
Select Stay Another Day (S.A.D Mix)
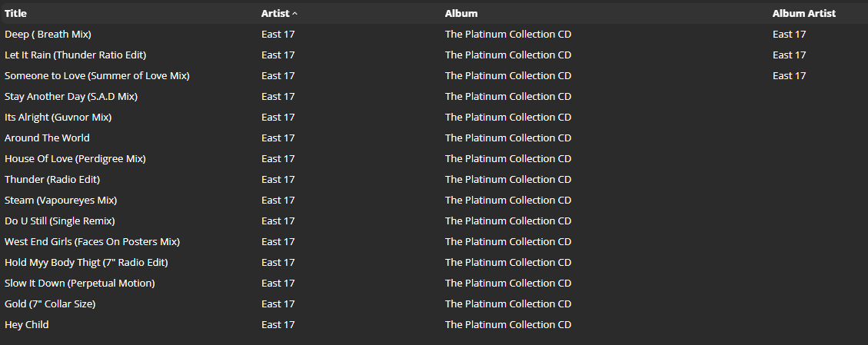point(71,96)
